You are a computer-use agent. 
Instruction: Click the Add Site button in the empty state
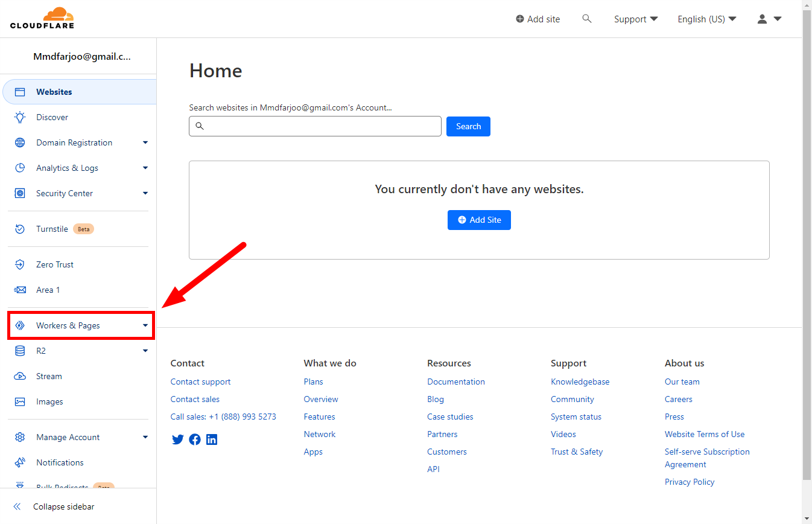click(479, 220)
